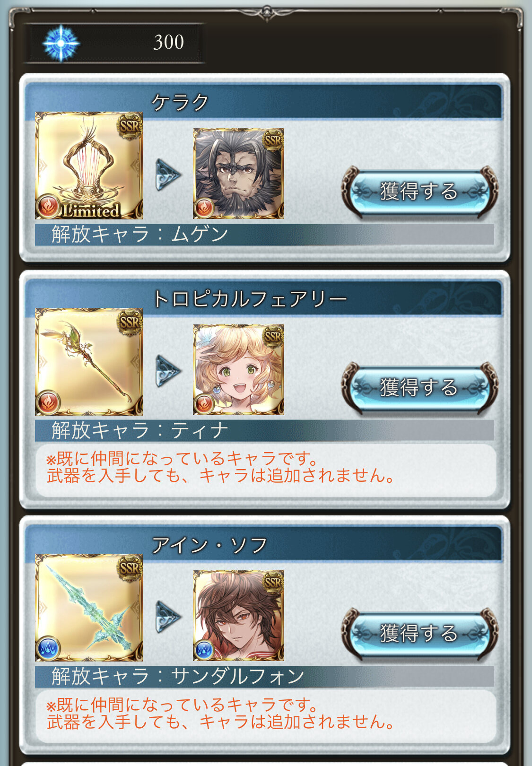Screen dimensions: 532x766
Task: Tap the ティナ character portrait
Action: [x=238, y=370]
